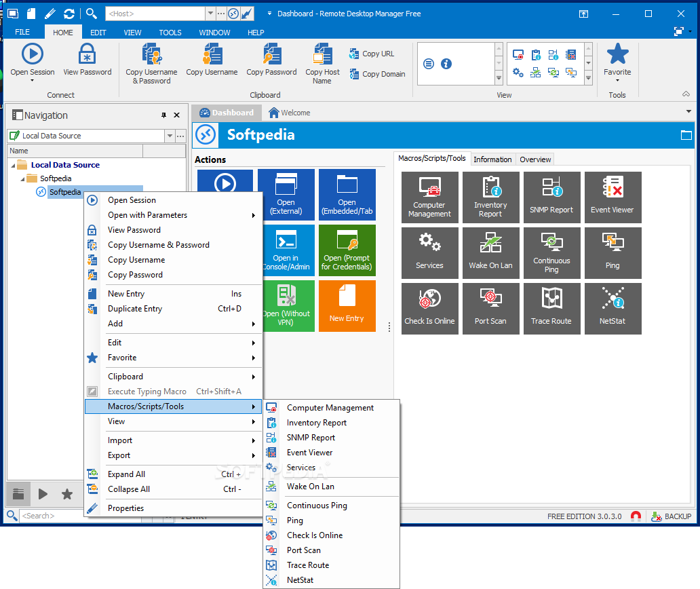Open the Local Data Source dropdown
This screenshot has width=700, height=589.
click(x=170, y=136)
